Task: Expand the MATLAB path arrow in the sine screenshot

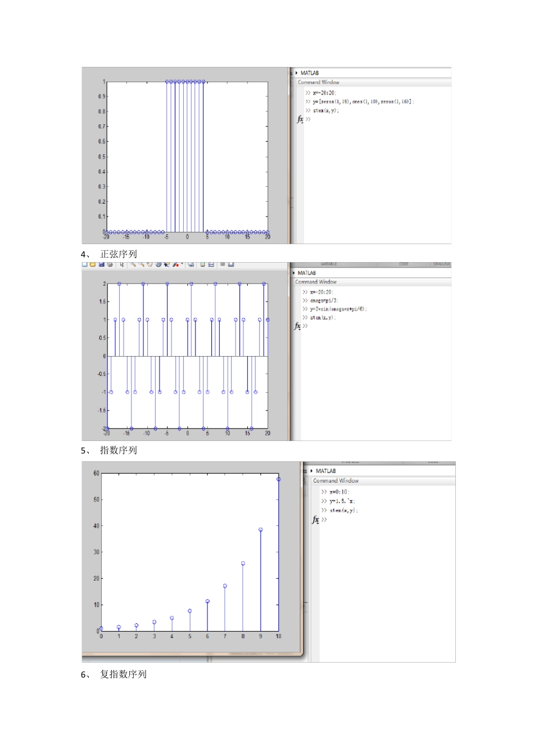Action: [294, 273]
